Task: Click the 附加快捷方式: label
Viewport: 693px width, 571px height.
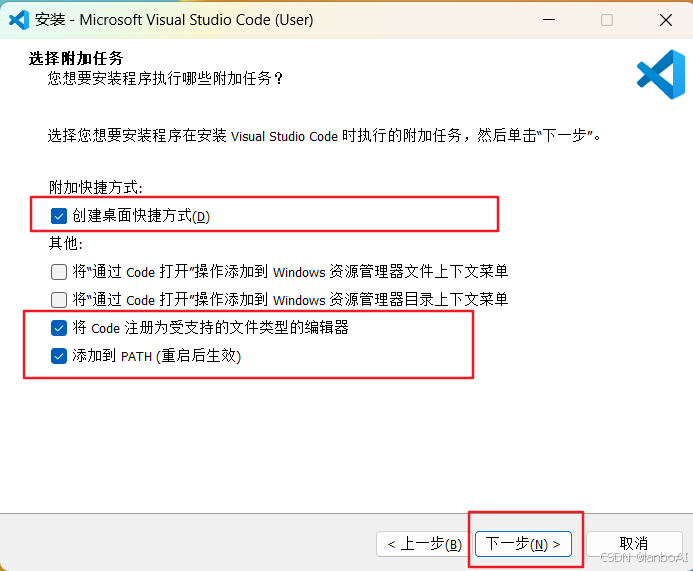Action: (x=96, y=187)
